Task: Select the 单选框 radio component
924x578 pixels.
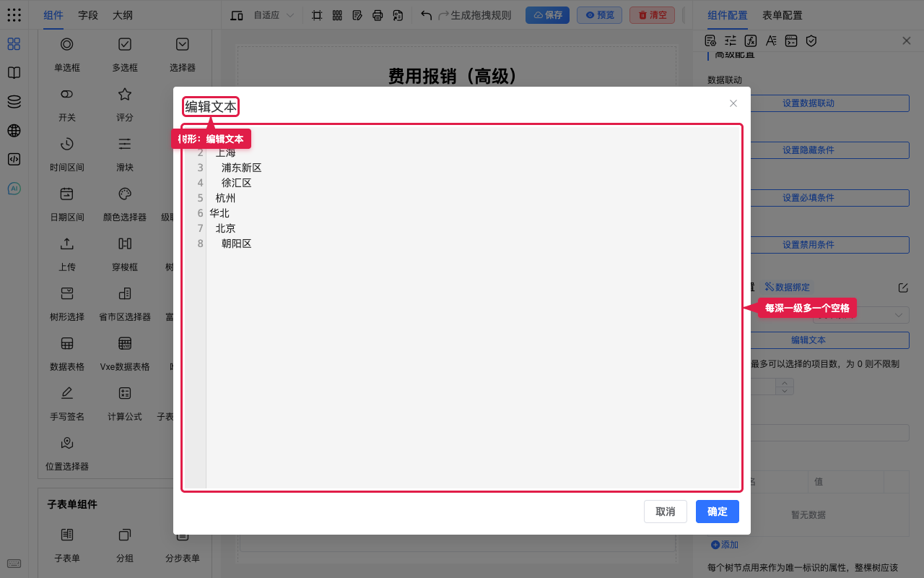Action: pos(67,54)
